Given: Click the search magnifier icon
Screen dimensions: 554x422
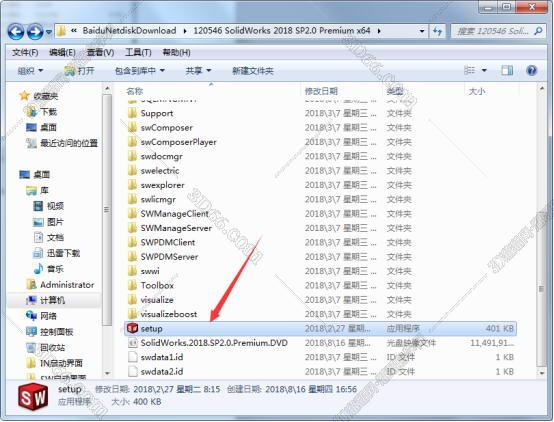Looking at the screenshot, I should tap(538, 31).
